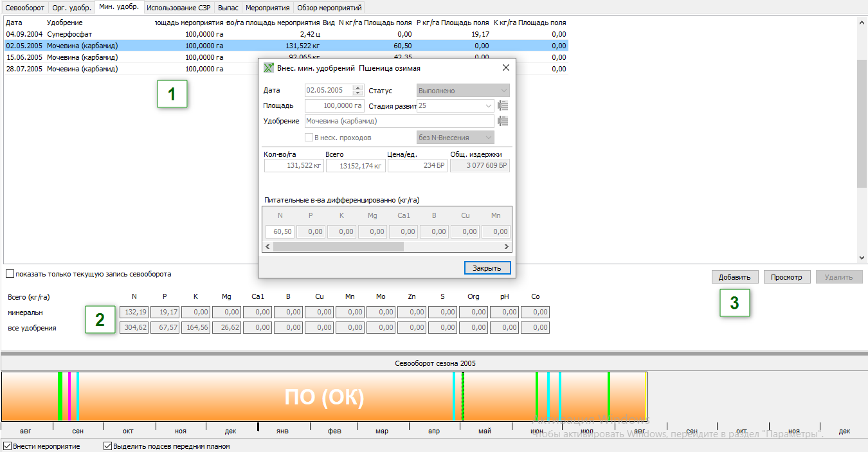Screen dimensions: 868x452
Task: Toggle the 'Внести мероприятие' checkbox
Action: pyautogui.click(x=7, y=446)
